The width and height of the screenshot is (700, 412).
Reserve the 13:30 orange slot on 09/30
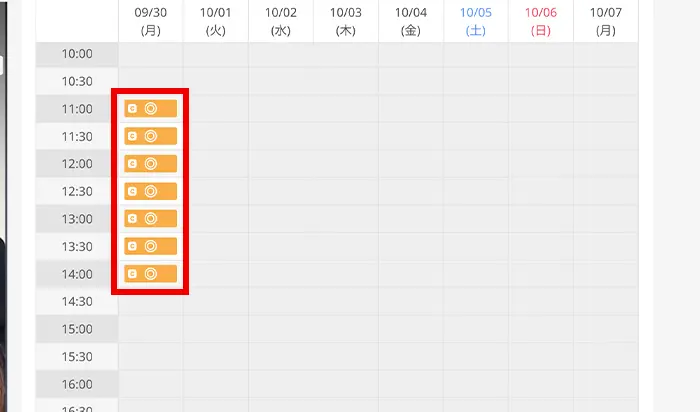[151, 245]
